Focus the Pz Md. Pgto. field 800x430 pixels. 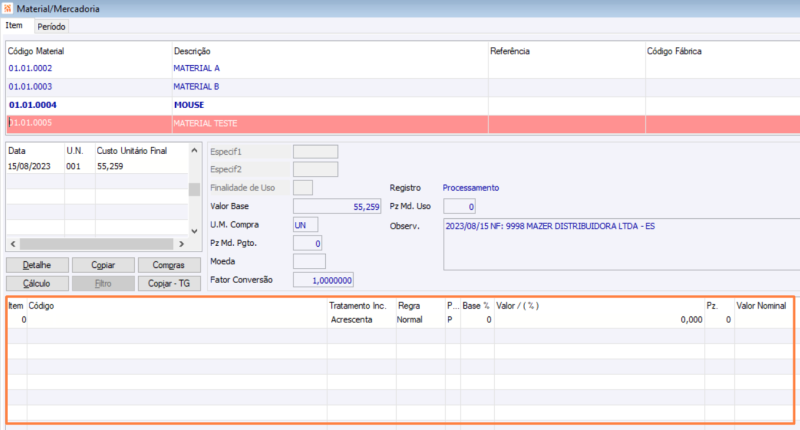(307, 243)
